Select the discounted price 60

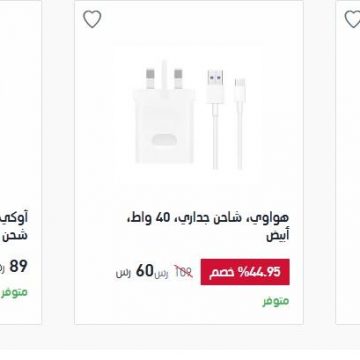pyautogui.click(x=144, y=271)
